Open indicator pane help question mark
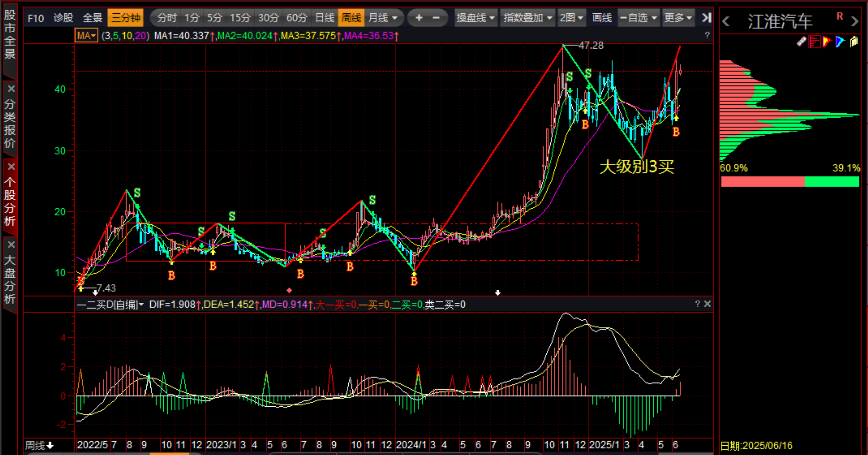868x455 pixels. tap(697, 304)
